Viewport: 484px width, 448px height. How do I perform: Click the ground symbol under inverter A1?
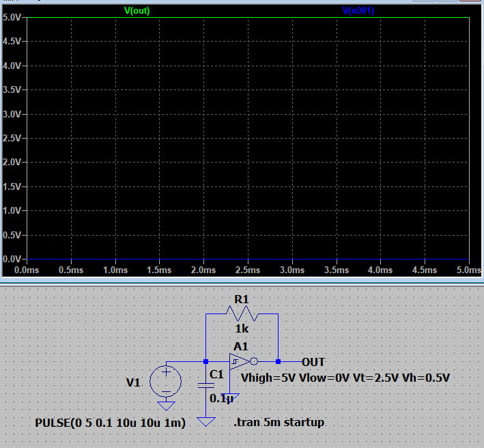click(x=231, y=397)
